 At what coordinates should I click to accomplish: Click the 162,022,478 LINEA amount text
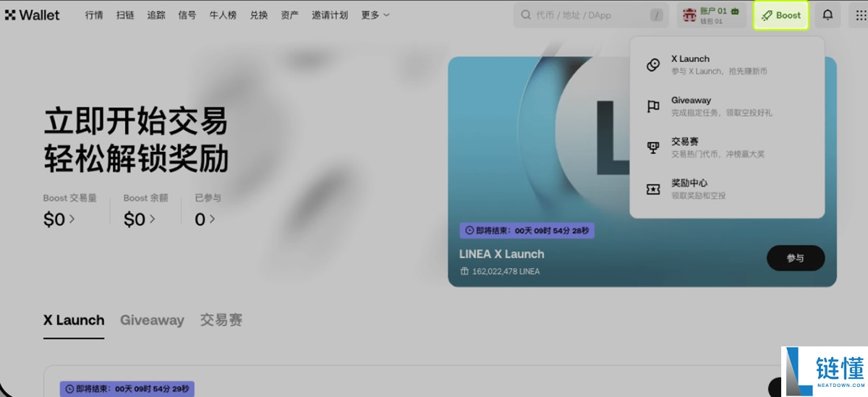pyautogui.click(x=506, y=271)
